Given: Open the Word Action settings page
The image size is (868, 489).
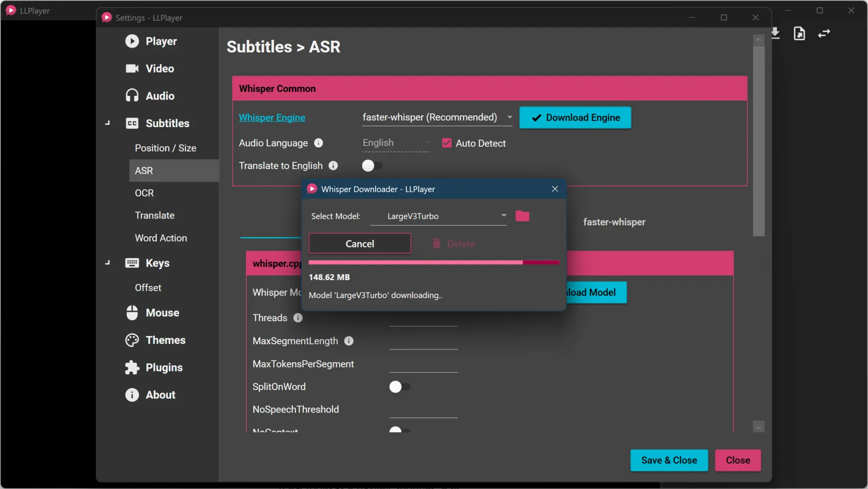Looking at the screenshot, I should [161, 238].
